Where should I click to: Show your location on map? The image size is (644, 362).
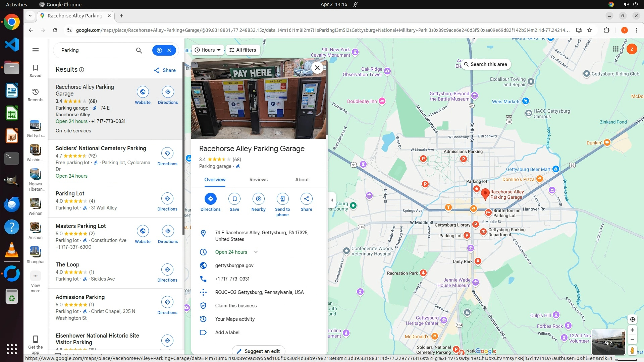tap(632, 319)
